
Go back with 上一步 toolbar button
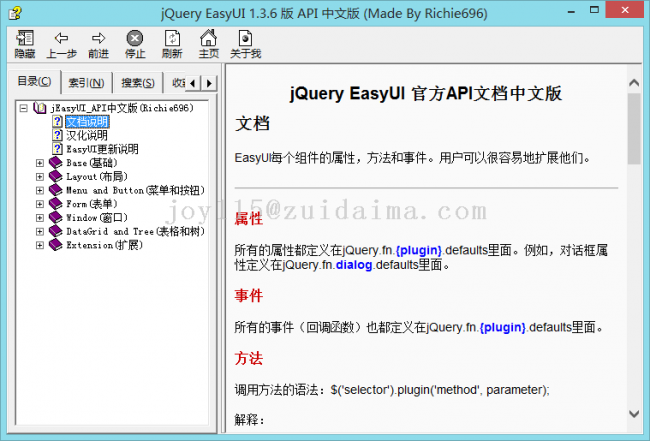click(x=61, y=38)
